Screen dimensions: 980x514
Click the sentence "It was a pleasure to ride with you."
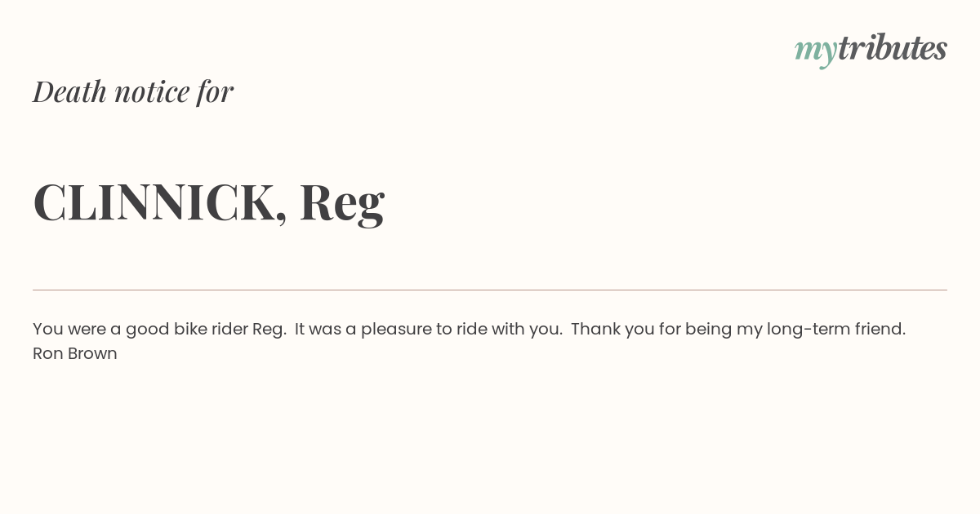pos(428,329)
